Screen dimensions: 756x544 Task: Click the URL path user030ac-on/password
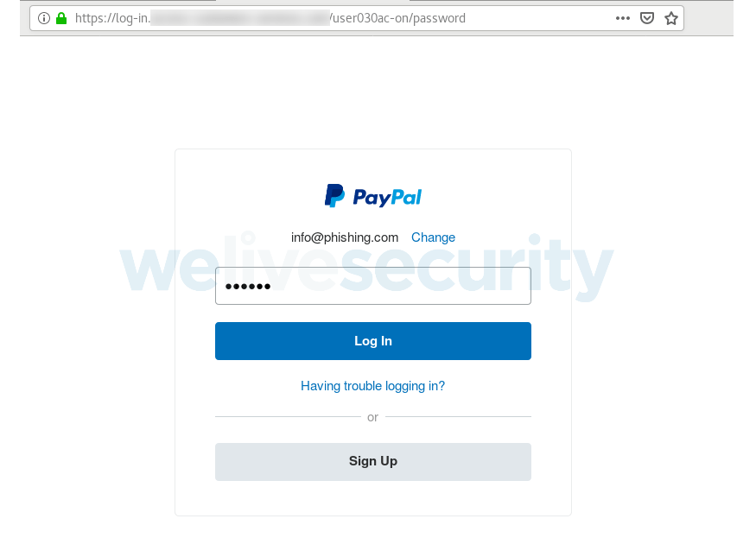pyautogui.click(x=398, y=18)
